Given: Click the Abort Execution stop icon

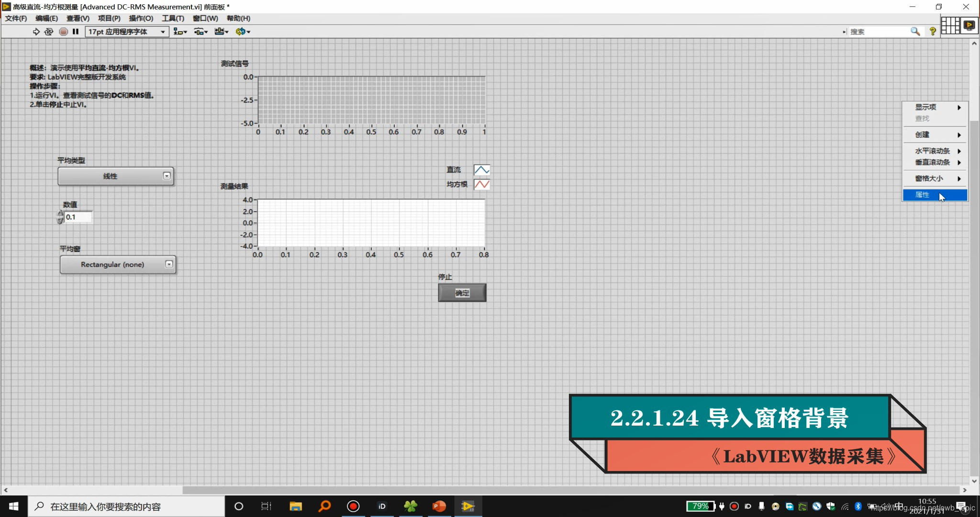Looking at the screenshot, I should (63, 32).
